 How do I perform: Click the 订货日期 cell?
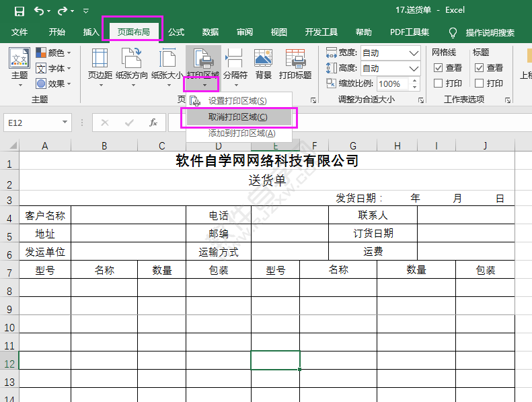(x=373, y=233)
